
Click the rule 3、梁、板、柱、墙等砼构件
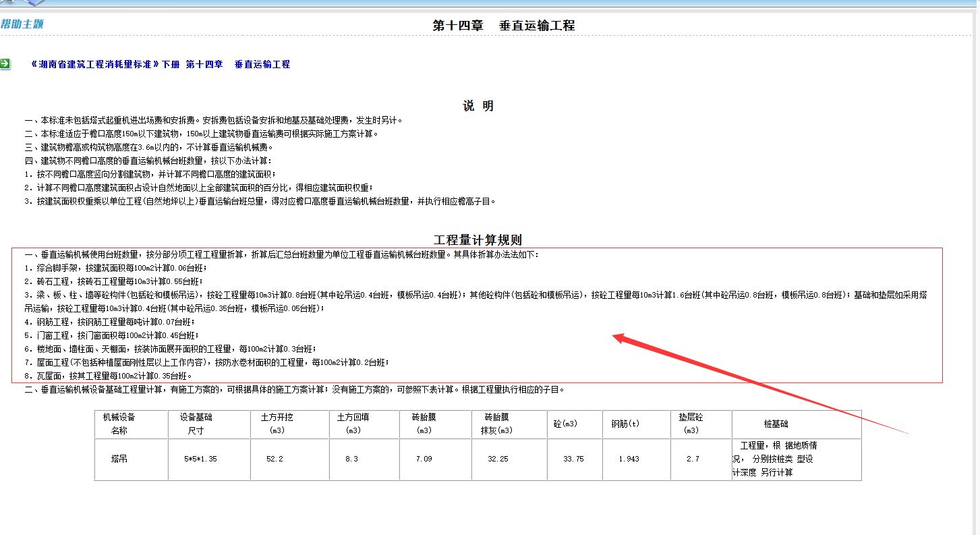pos(475,302)
